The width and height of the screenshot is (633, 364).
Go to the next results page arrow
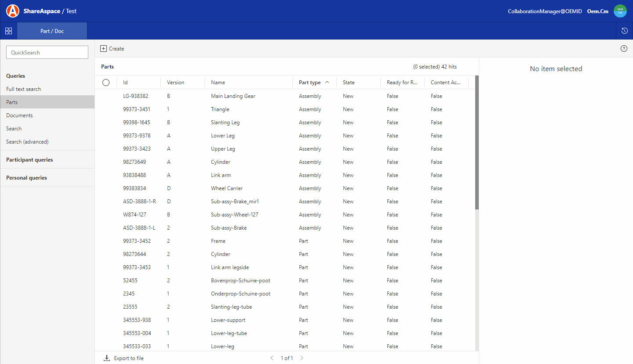click(302, 358)
